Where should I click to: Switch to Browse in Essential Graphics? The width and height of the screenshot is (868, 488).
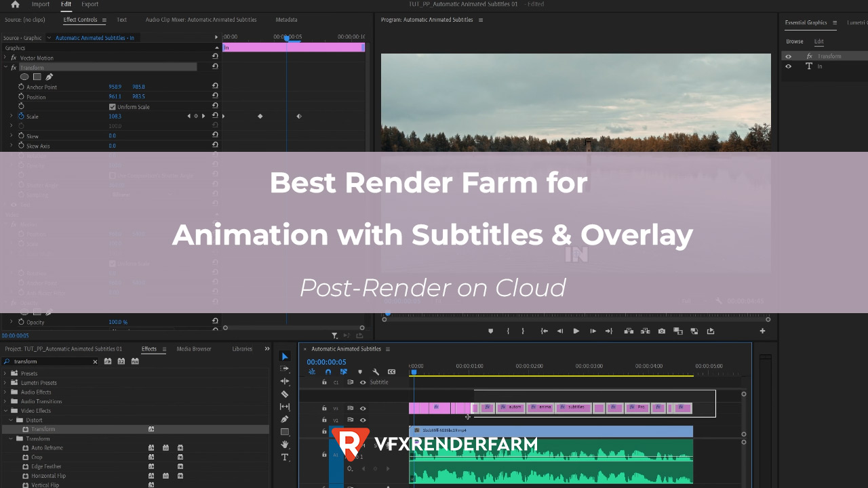[795, 41]
